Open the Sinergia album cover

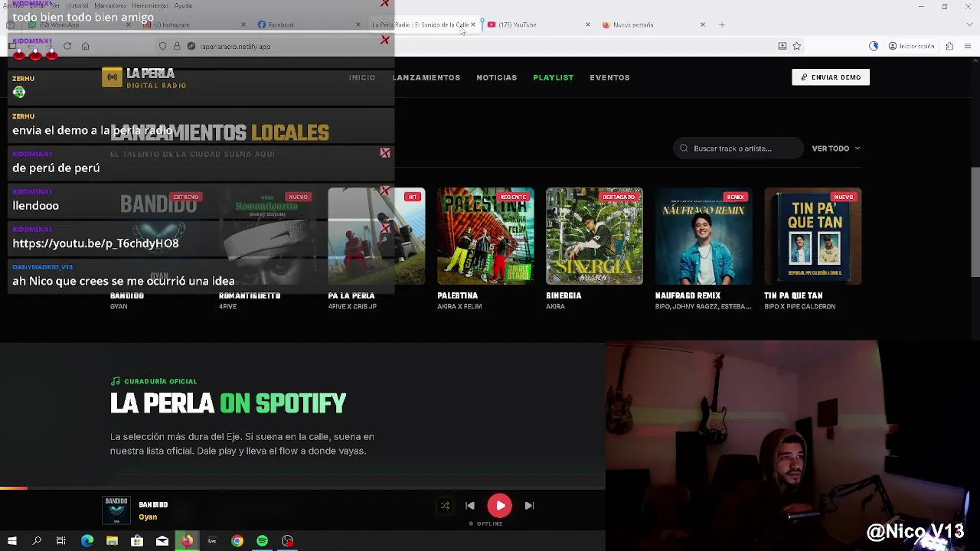pos(594,236)
